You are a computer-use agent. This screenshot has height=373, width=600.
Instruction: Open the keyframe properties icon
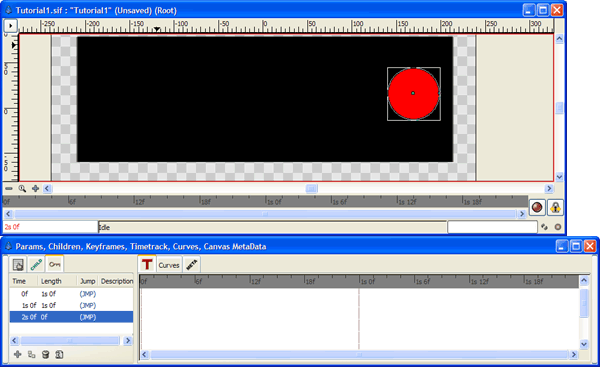pyautogui.click(x=59, y=355)
